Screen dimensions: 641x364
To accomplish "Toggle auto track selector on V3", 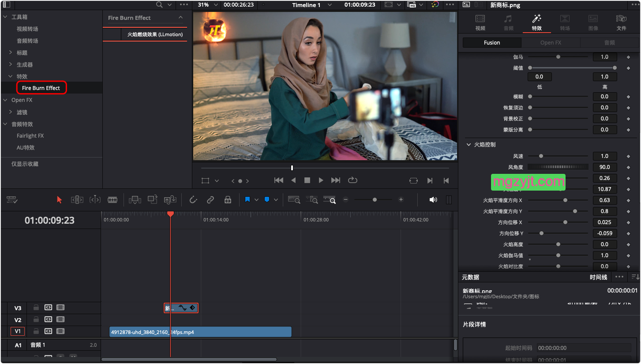I will coord(48,308).
